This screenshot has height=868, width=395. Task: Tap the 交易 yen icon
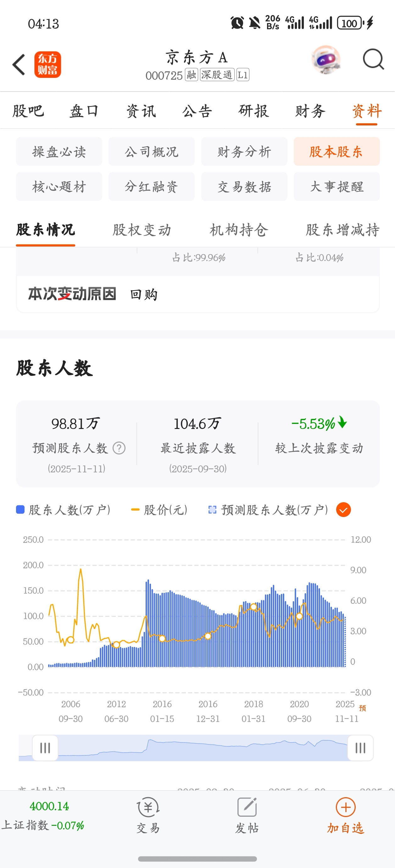click(148, 807)
